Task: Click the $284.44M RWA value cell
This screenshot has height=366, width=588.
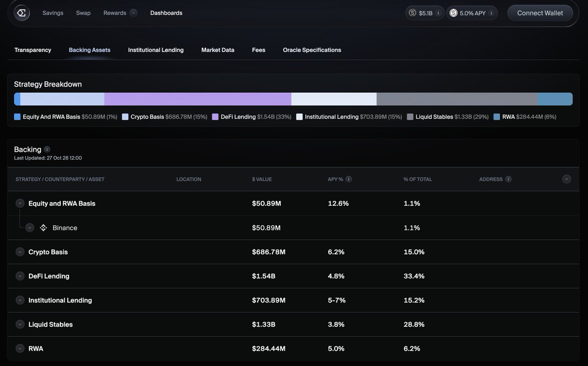Action: coord(269,348)
